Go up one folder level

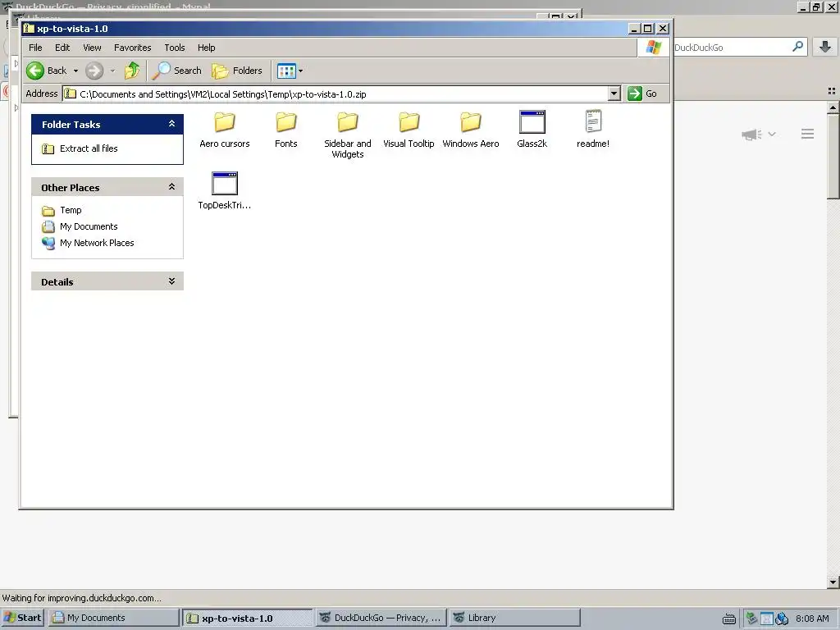click(132, 71)
